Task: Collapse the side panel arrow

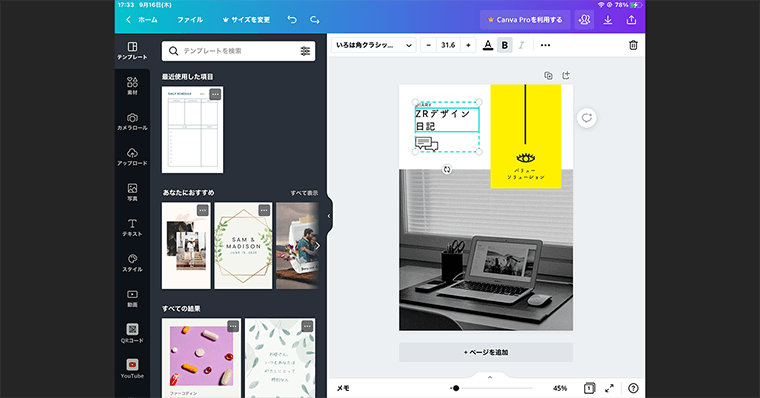Action: tap(329, 216)
